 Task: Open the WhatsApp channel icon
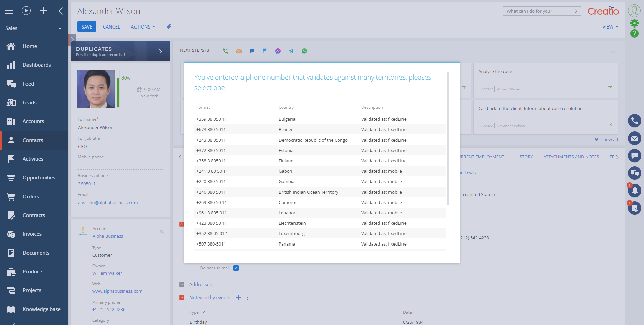pos(304,51)
